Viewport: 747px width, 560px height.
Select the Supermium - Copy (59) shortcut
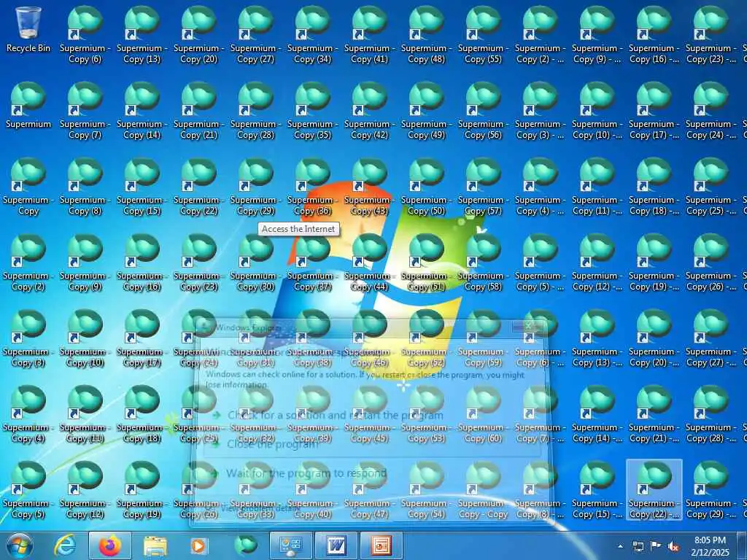coord(484,338)
